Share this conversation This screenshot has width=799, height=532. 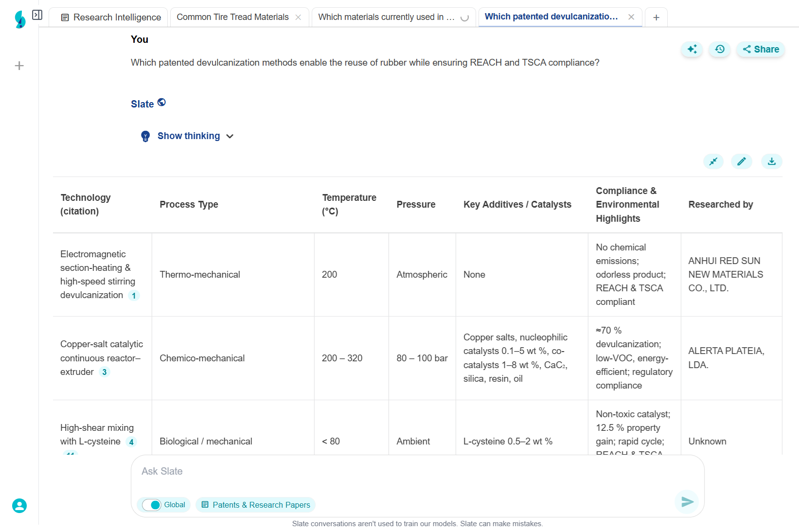pyautogui.click(x=761, y=49)
